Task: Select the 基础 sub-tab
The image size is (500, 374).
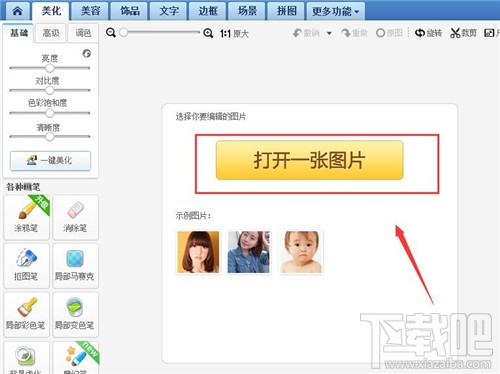Action: coord(19,33)
